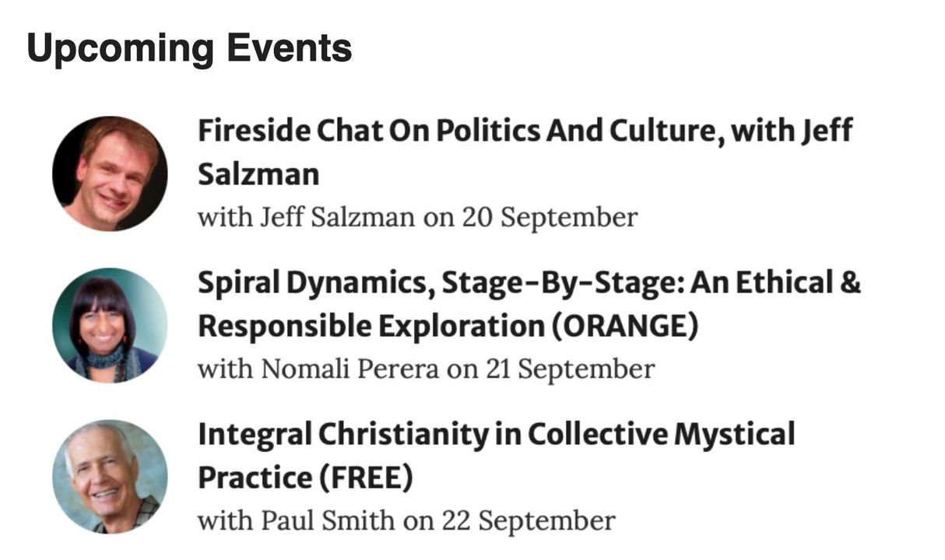This screenshot has height=560, width=945.
Task: Click the presenter name Paul Smith in the subtitle
Action: 328,520
